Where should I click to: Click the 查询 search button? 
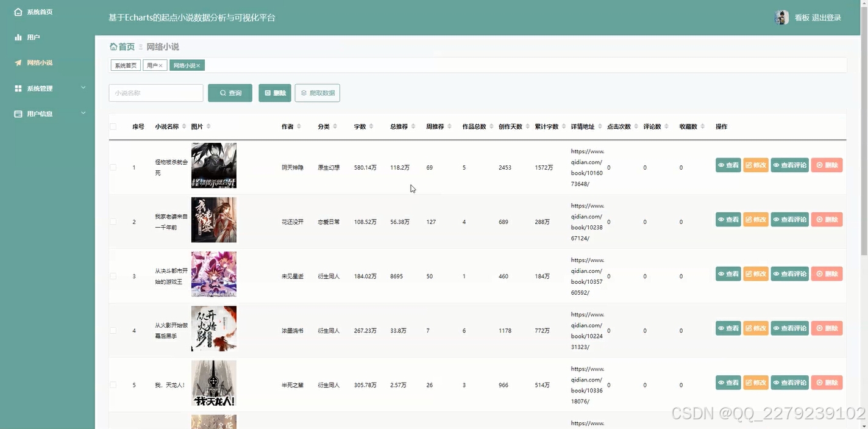230,93
